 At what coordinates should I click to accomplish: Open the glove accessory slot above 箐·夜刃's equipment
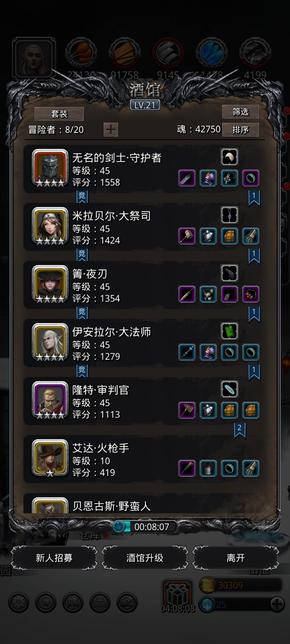230,273
